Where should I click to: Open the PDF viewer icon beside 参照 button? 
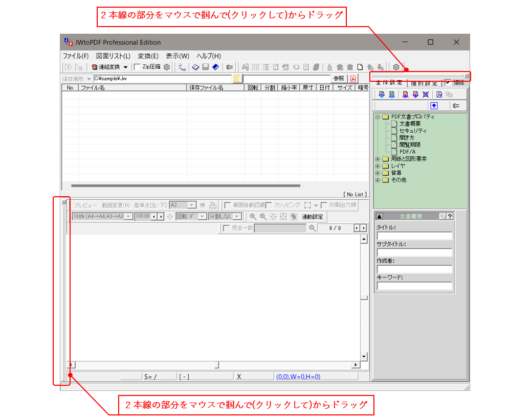pyautogui.click(x=353, y=79)
